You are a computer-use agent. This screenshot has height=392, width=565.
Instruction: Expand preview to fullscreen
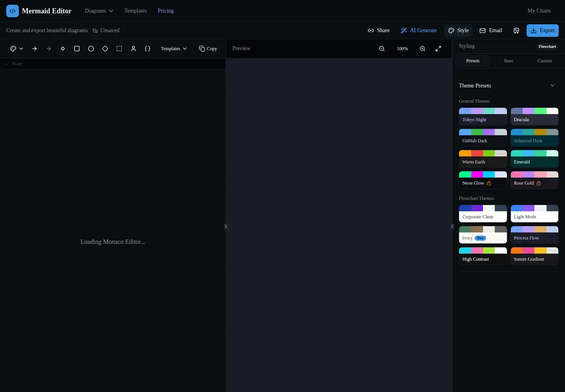click(x=438, y=49)
